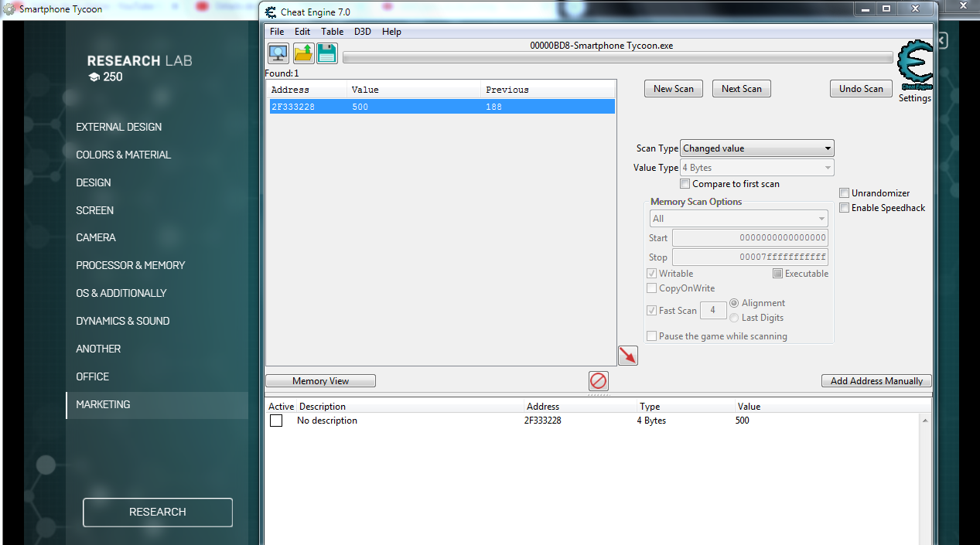Click the Undo Scan button
The width and height of the screenshot is (980, 545).
(862, 89)
